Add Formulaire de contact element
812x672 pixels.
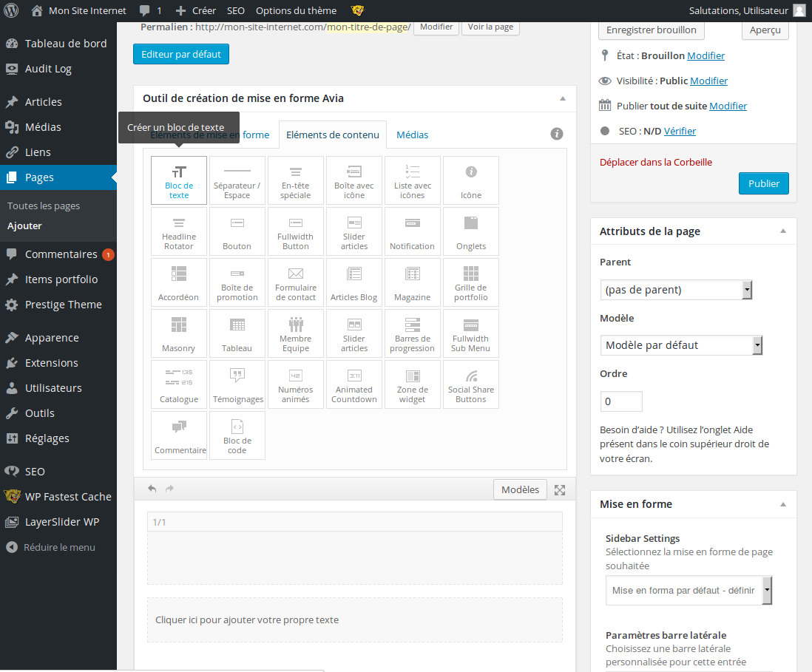pyautogui.click(x=296, y=282)
